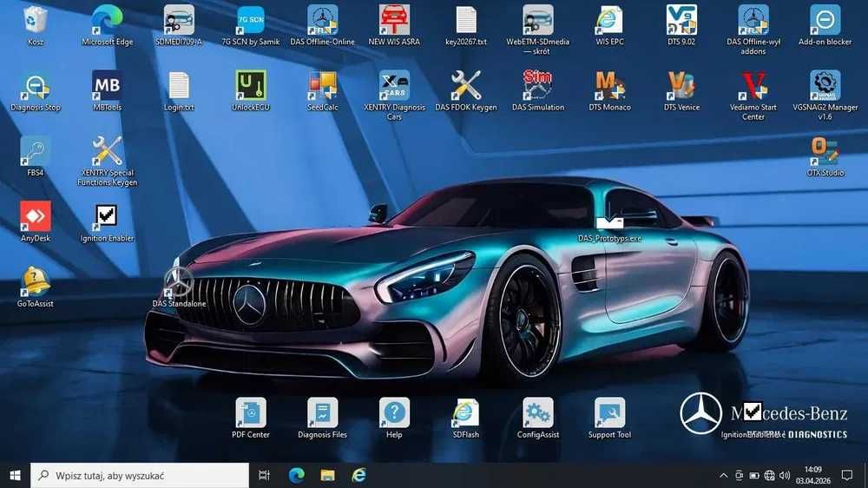The width and height of the screenshot is (868, 488).
Task: Open MBTools desktop icon
Action: tap(107, 86)
